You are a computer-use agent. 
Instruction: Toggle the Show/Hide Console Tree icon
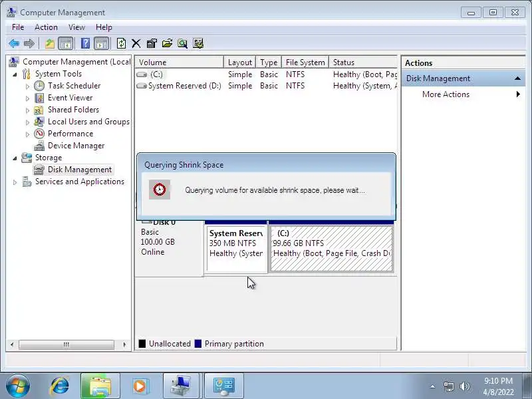pos(65,43)
